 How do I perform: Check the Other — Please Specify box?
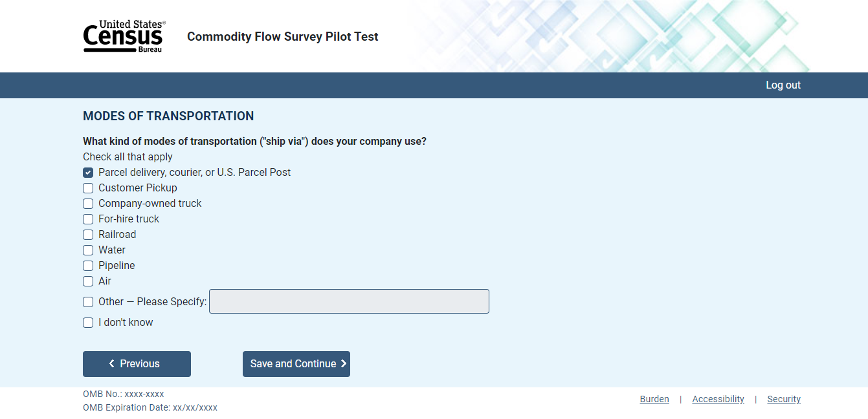click(x=88, y=302)
